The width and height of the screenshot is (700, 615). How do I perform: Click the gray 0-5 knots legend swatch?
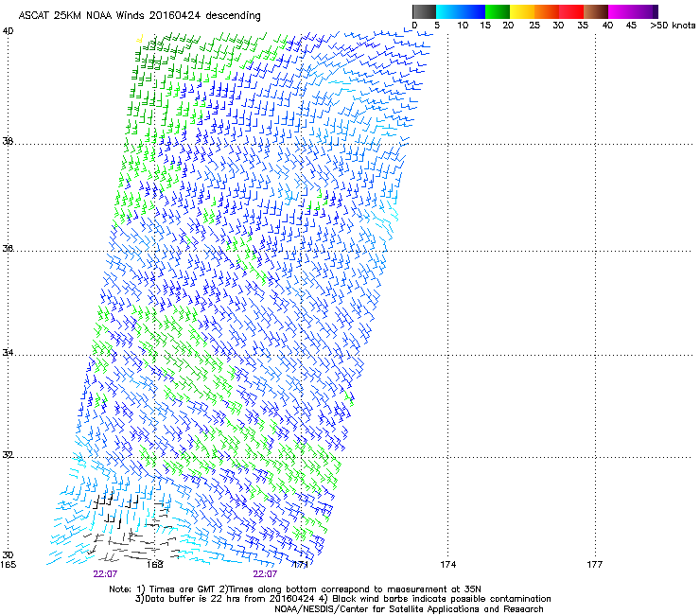pyautogui.click(x=424, y=11)
